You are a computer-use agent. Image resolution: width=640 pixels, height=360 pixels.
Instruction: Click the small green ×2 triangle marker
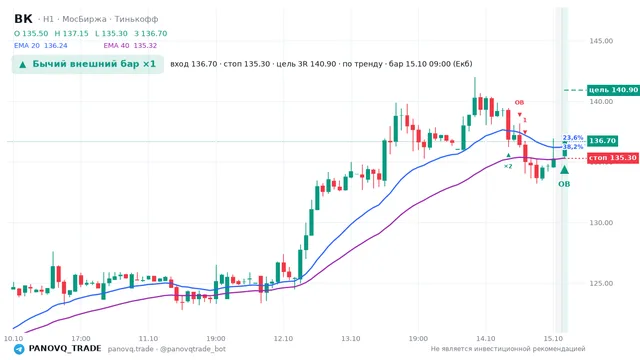tap(508, 155)
